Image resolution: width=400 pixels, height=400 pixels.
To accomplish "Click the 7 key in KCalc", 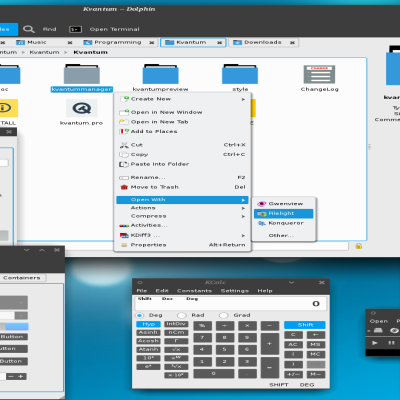I will [x=202, y=338].
